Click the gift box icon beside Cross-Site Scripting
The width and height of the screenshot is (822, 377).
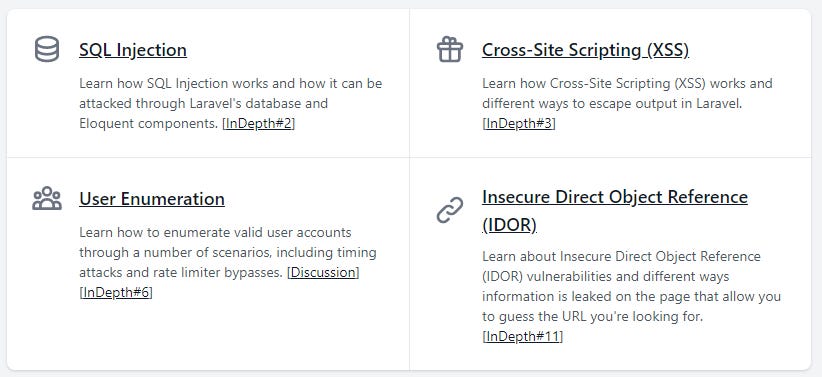(x=450, y=49)
